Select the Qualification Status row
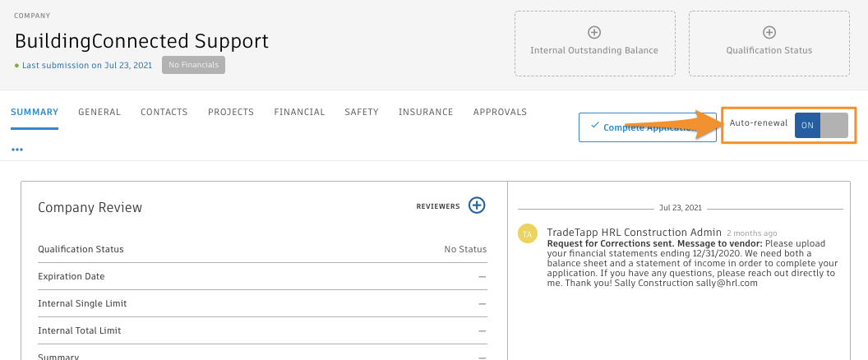The image size is (868, 360). (262, 249)
